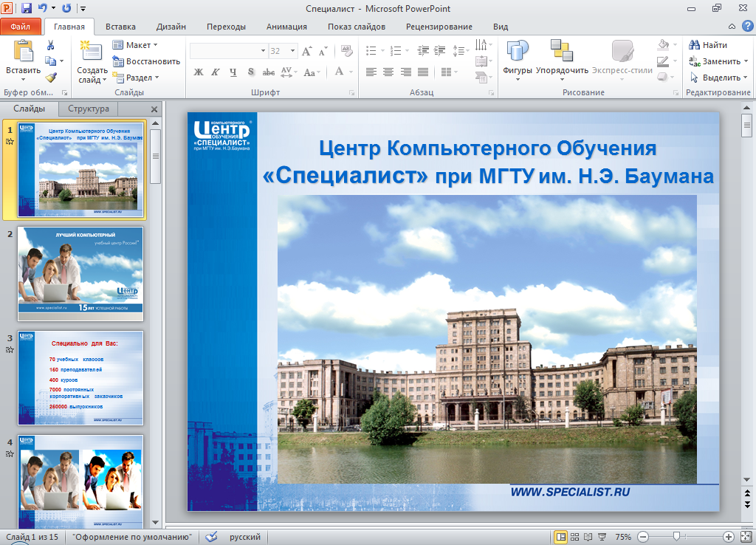The height and width of the screenshot is (545, 756).
Task: Click the Save icon in quick access toolbar
Action: [x=27, y=8]
